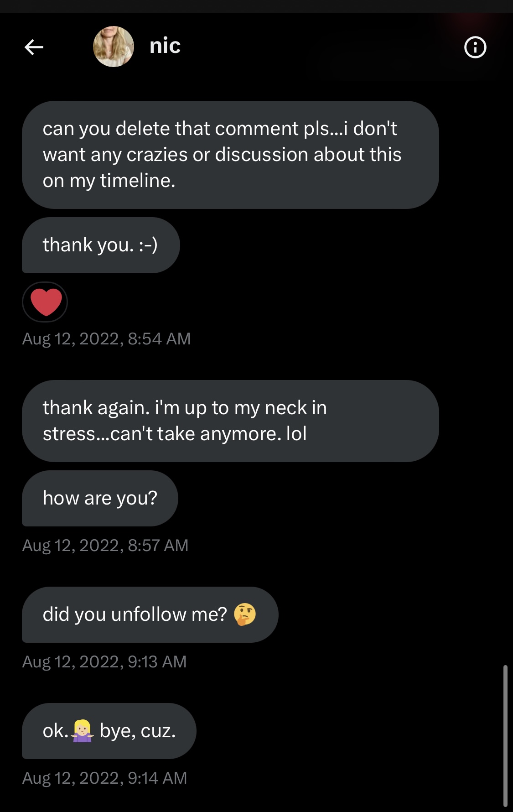
Task: Open the contact name nic
Action: click(165, 46)
